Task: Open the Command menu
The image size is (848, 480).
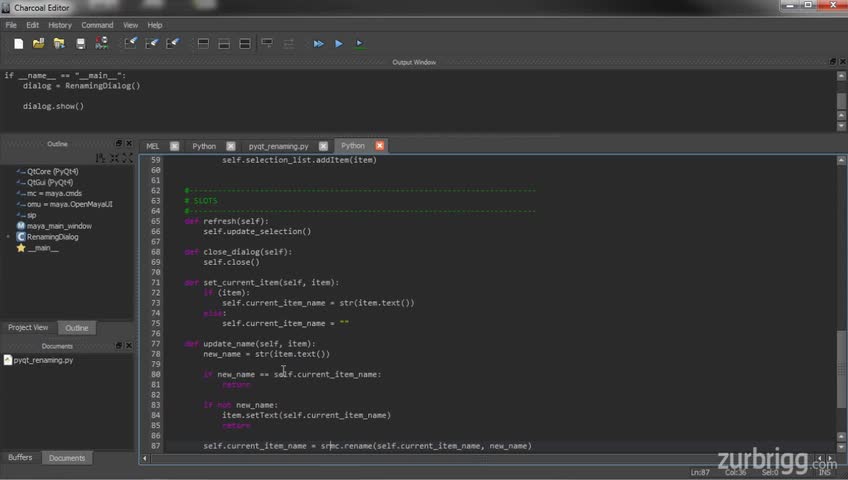Action: [97, 25]
